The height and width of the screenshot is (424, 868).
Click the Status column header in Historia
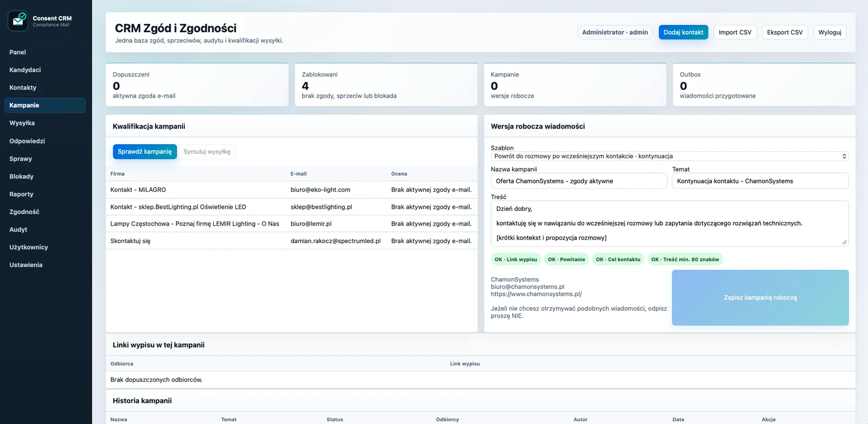[x=335, y=420]
